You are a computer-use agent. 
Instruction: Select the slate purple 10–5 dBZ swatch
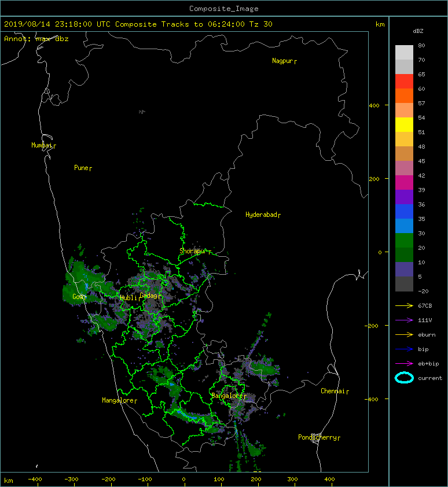click(404, 269)
